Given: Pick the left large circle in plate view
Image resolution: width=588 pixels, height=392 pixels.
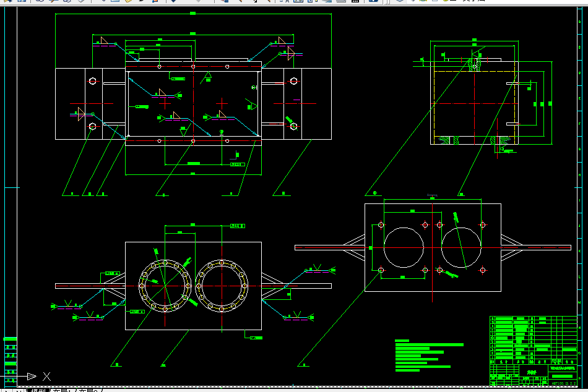Looking at the screenshot, I should pyautogui.click(x=404, y=248).
